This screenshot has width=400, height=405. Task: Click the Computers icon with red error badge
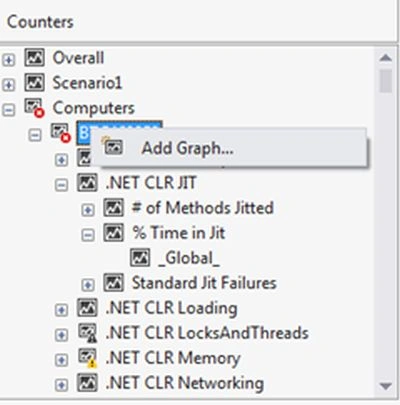(34, 108)
